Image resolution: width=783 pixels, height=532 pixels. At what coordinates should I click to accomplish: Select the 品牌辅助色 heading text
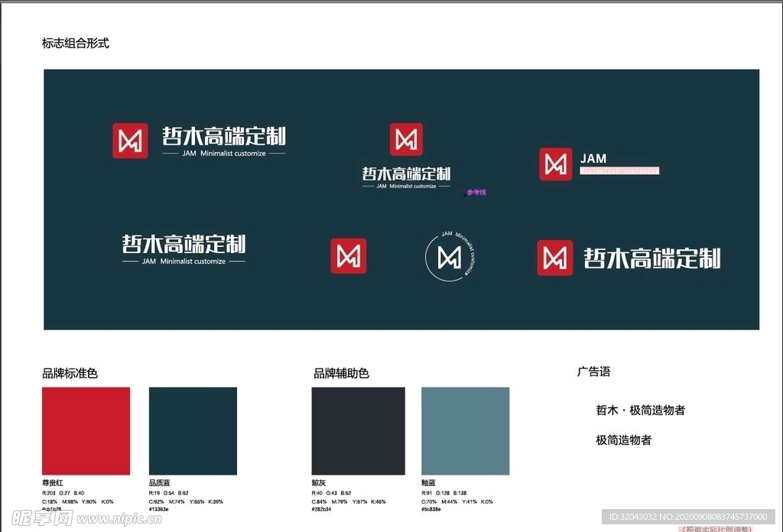(x=341, y=374)
